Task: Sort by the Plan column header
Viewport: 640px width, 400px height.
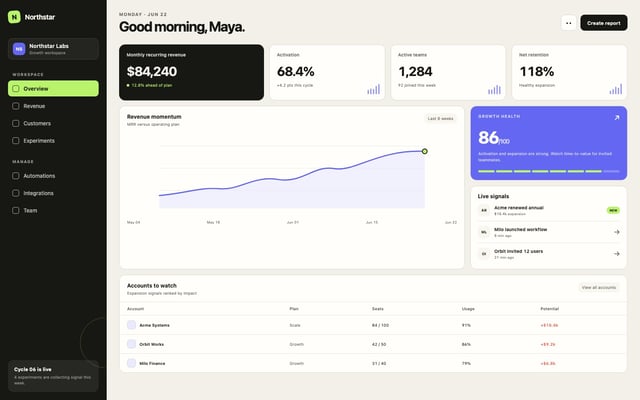Action: (x=294, y=309)
